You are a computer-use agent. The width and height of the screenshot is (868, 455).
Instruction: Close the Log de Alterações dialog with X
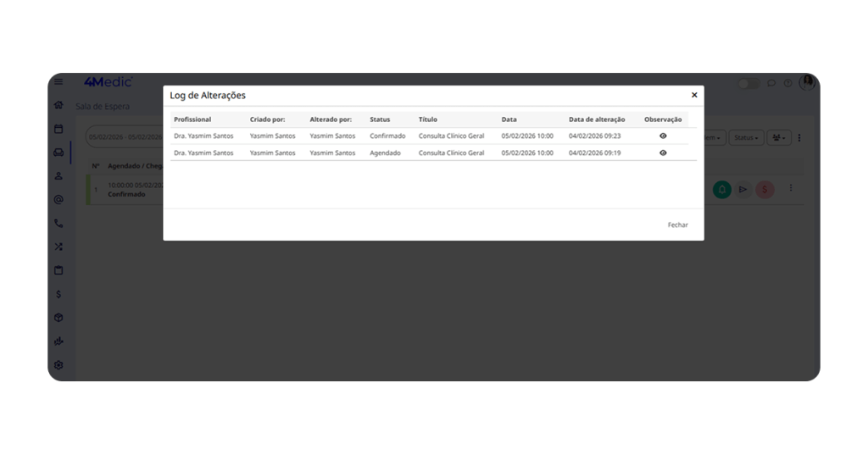coord(694,95)
